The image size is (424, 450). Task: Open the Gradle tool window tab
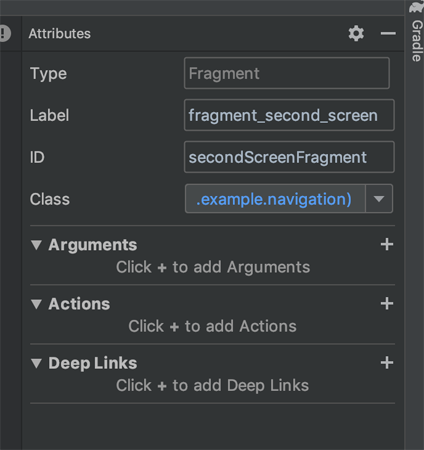(417, 41)
